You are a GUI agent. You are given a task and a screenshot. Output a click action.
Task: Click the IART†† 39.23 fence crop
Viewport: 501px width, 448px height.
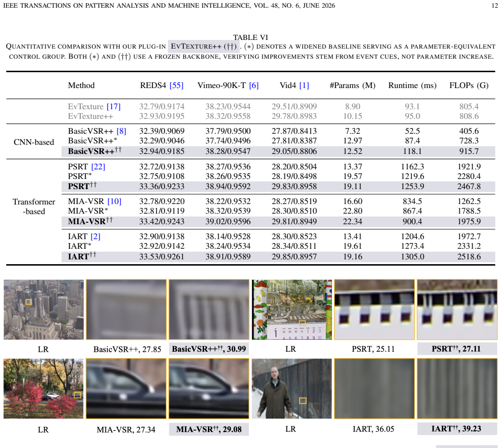pos(457,388)
